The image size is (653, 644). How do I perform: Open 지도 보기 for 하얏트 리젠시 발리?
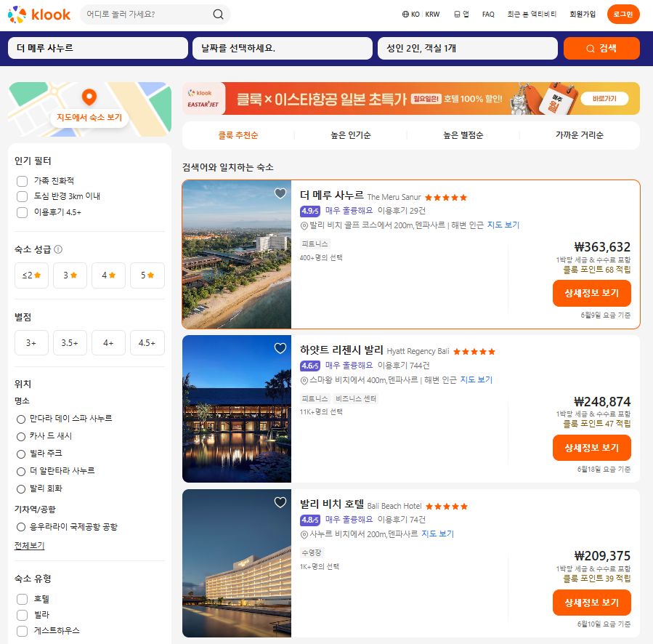click(x=476, y=379)
